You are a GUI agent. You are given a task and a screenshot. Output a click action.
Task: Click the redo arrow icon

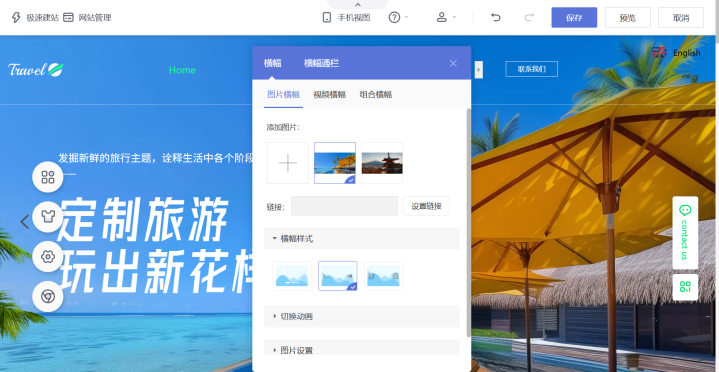[529, 18]
